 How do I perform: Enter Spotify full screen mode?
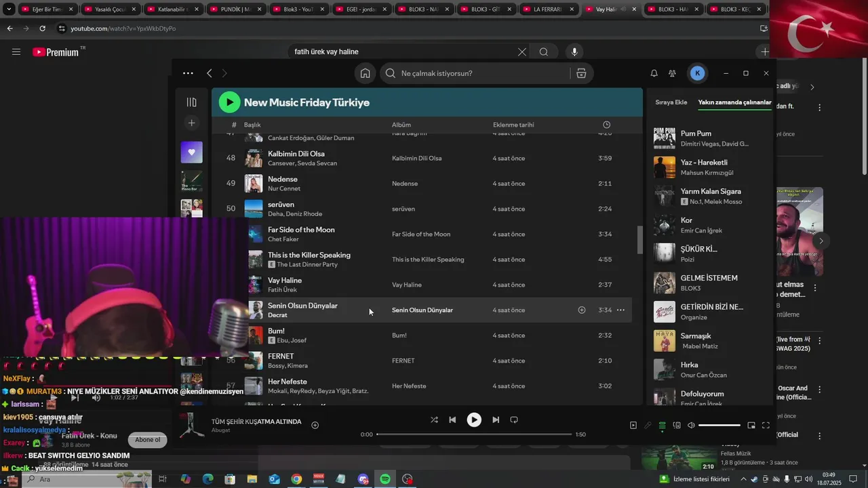point(766,425)
